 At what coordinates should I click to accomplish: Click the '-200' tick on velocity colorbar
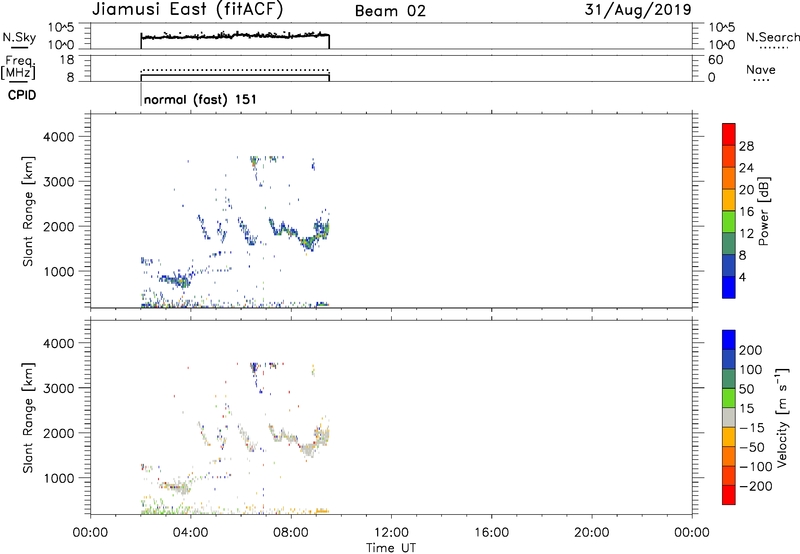756,486
